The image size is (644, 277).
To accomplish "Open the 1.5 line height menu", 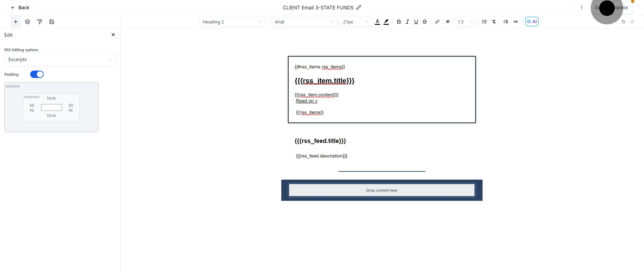I will coord(465,22).
